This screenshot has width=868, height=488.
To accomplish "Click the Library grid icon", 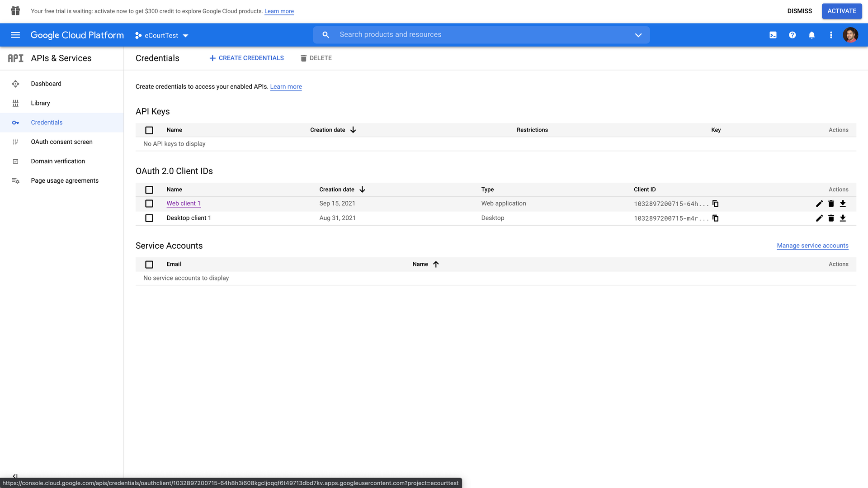I will coord(15,103).
